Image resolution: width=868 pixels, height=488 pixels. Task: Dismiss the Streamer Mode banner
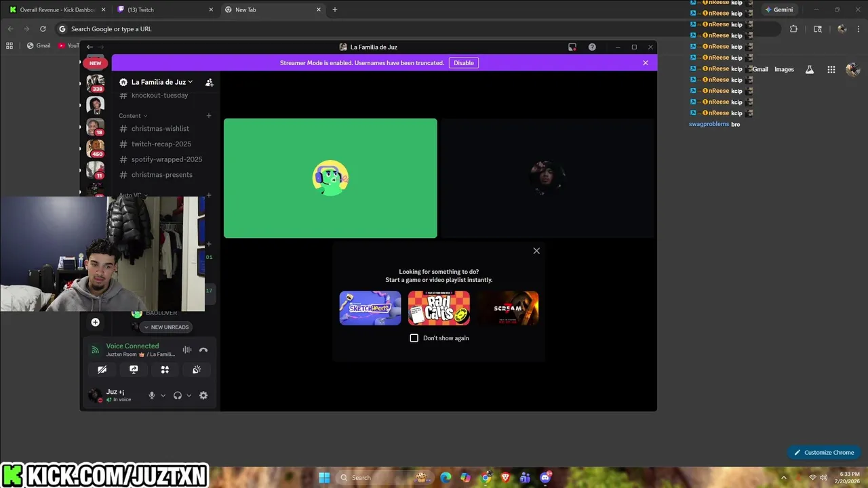[646, 63]
